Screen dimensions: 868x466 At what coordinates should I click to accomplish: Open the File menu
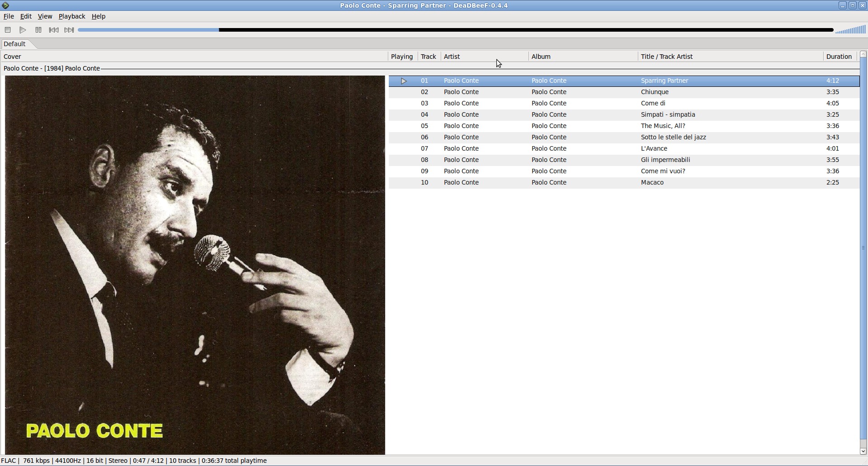point(9,16)
